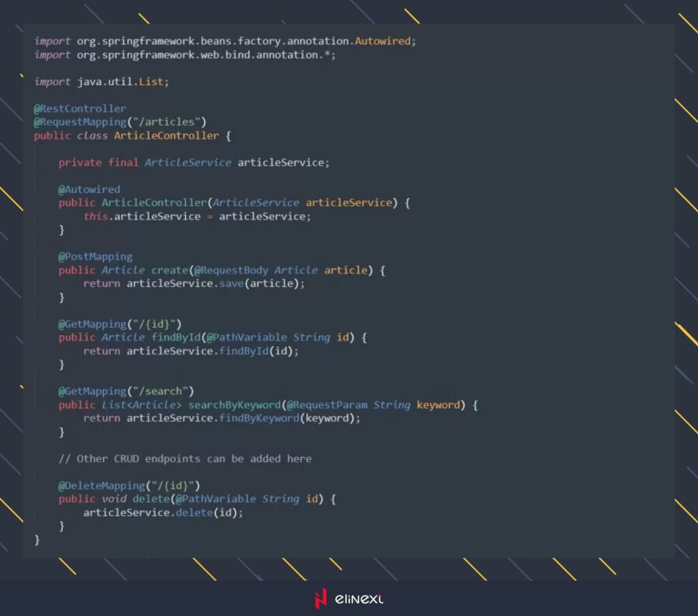The height and width of the screenshot is (616, 698).
Task: Click the List import statement
Action: tap(100, 82)
